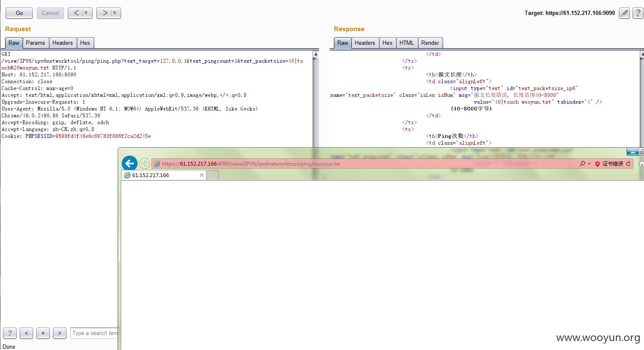Switch to the Response HTML tab
644x350 pixels.
[x=407, y=43]
